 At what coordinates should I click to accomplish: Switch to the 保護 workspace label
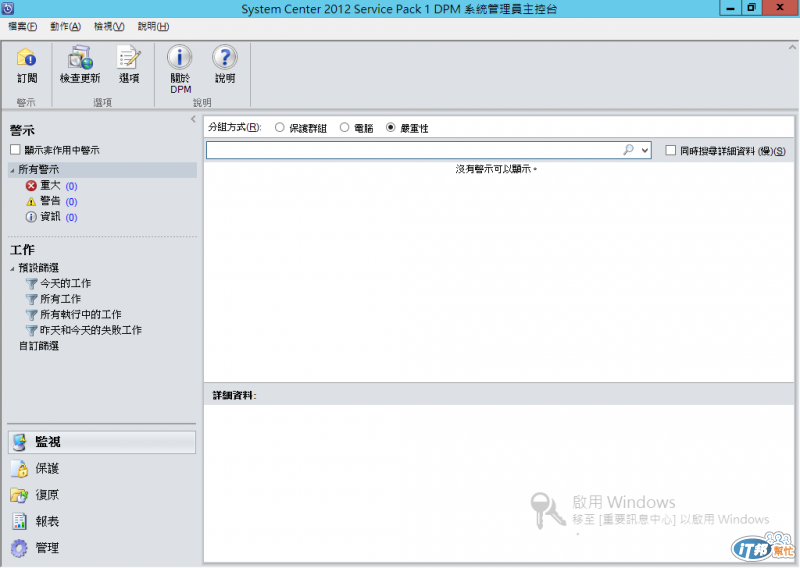pos(47,468)
